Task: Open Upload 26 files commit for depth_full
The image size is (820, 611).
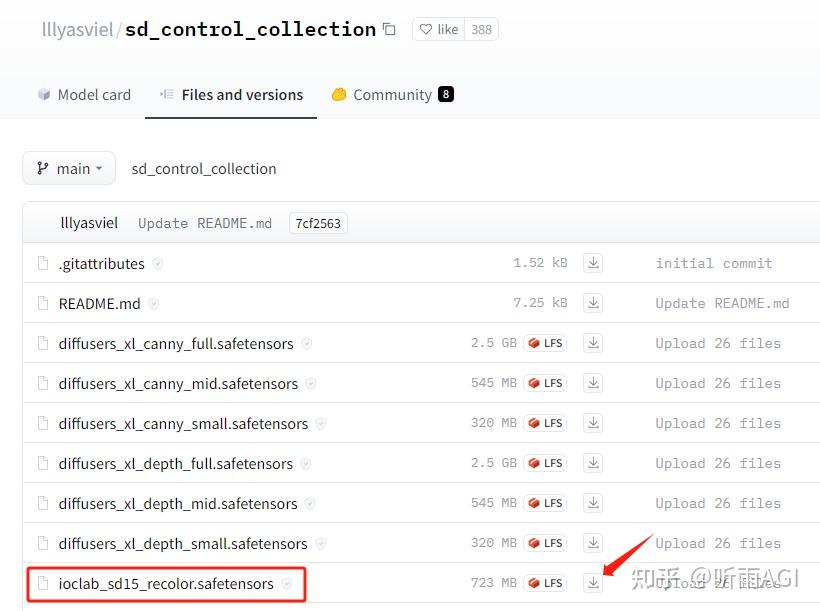Action: [x=718, y=463]
